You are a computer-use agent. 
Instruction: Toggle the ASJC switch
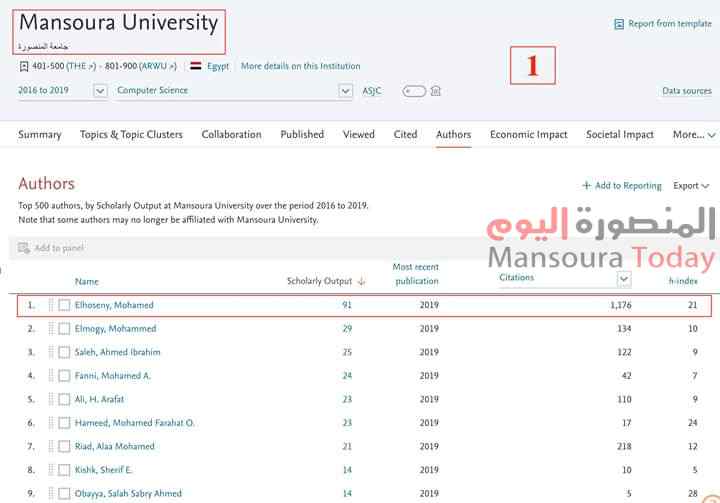(x=413, y=91)
